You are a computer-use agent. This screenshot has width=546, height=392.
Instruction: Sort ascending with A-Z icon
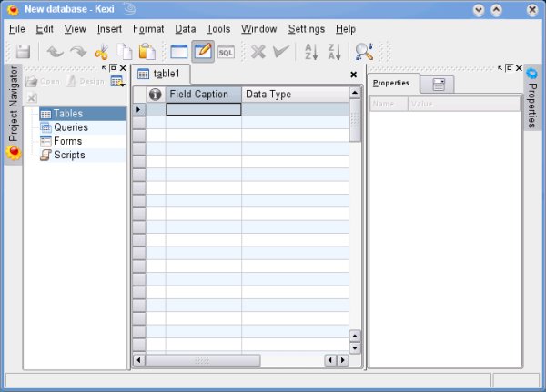(311, 52)
